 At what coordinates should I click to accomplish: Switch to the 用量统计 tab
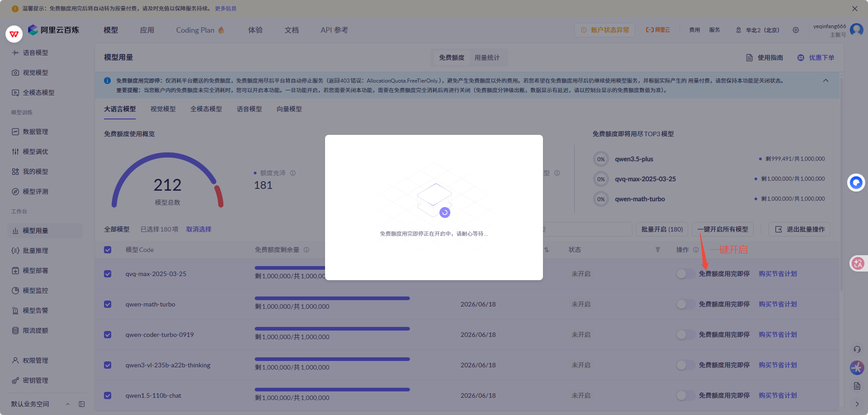(487, 58)
